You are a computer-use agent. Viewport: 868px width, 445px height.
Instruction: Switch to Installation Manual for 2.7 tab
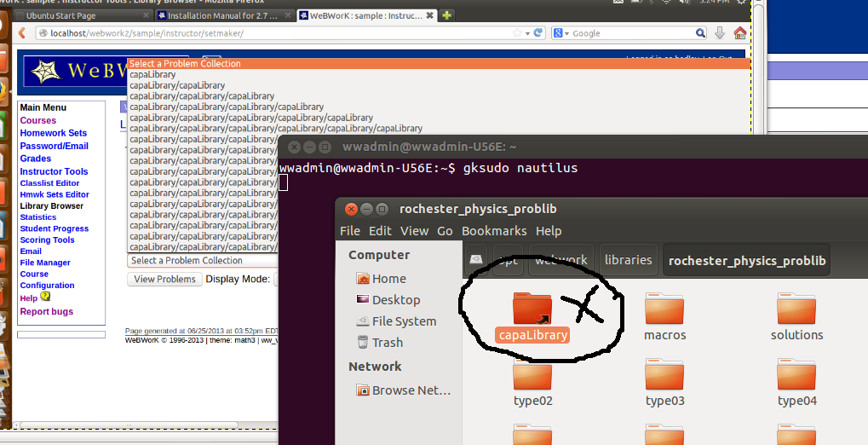[224, 15]
